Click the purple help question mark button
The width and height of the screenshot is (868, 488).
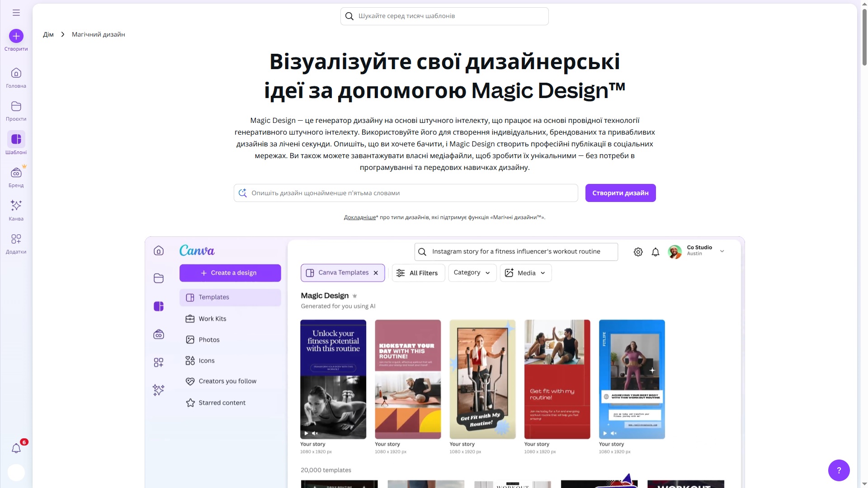[839, 470]
